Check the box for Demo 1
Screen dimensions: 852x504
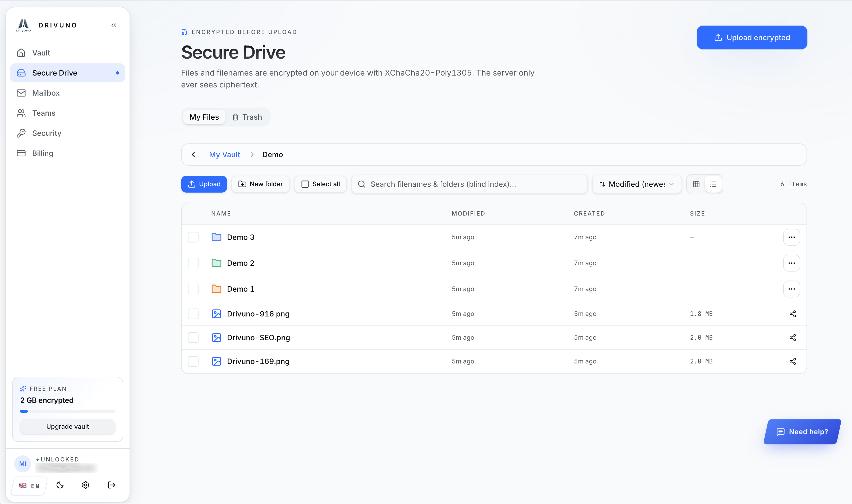tap(194, 289)
